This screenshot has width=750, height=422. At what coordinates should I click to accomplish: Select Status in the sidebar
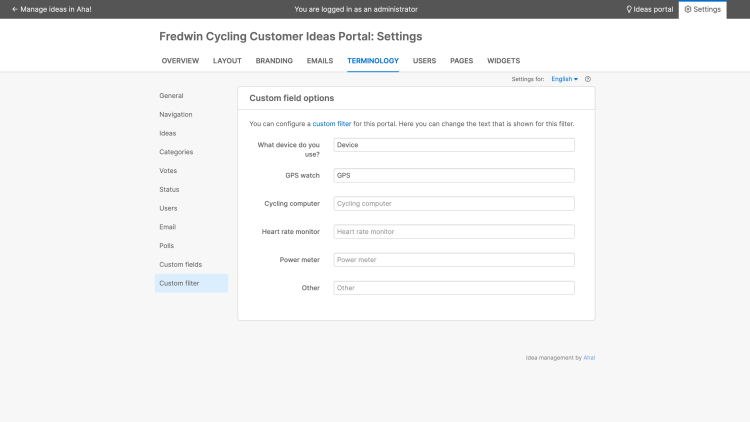(169, 189)
